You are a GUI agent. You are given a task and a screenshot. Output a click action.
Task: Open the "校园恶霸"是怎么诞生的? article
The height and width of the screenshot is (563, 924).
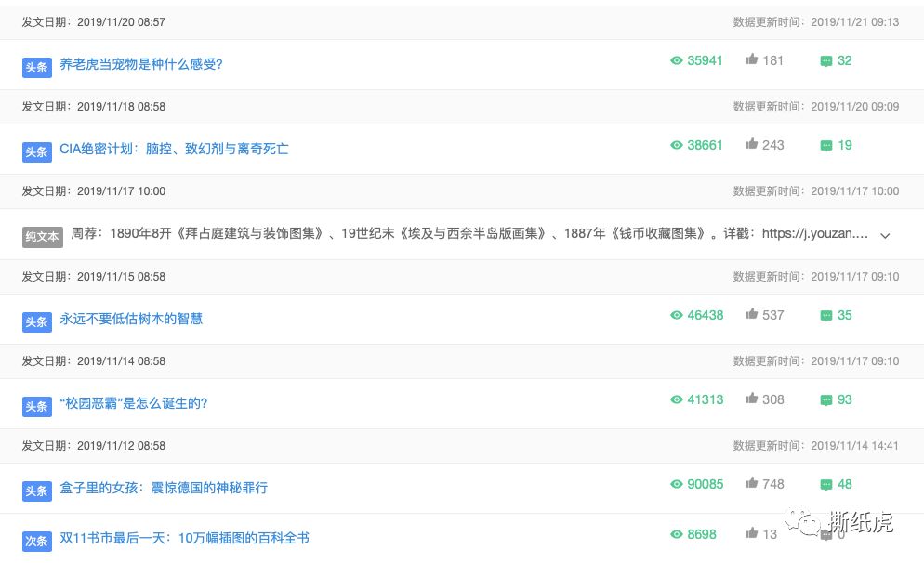tap(134, 403)
